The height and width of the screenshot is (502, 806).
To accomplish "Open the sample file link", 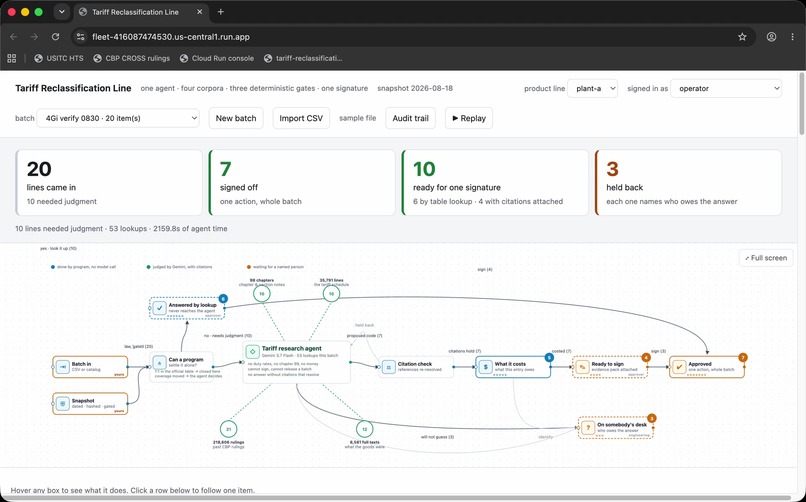I will 358,118.
